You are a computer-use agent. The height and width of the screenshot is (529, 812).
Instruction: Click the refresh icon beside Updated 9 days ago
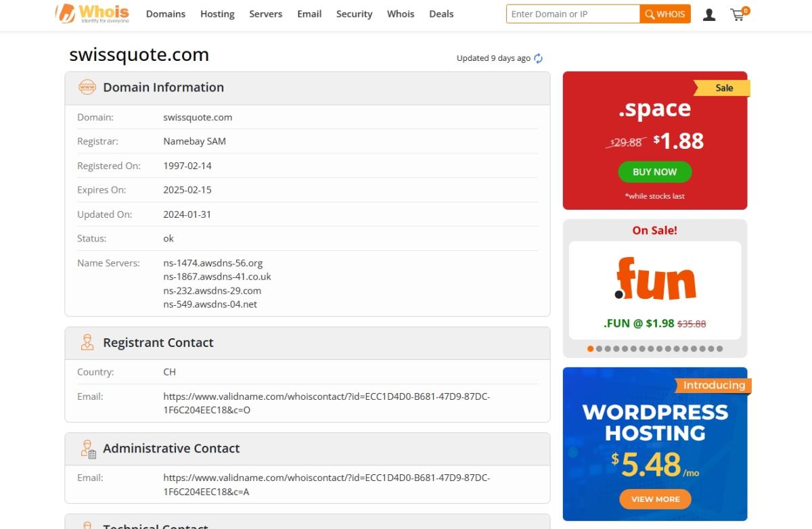(539, 58)
